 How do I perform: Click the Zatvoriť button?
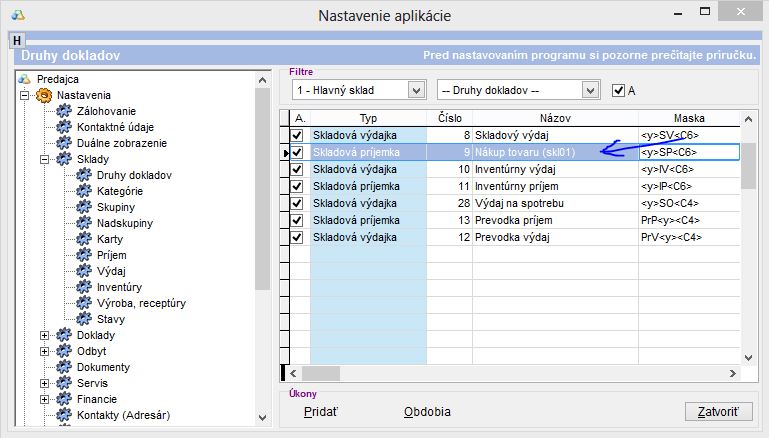tap(718, 411)
